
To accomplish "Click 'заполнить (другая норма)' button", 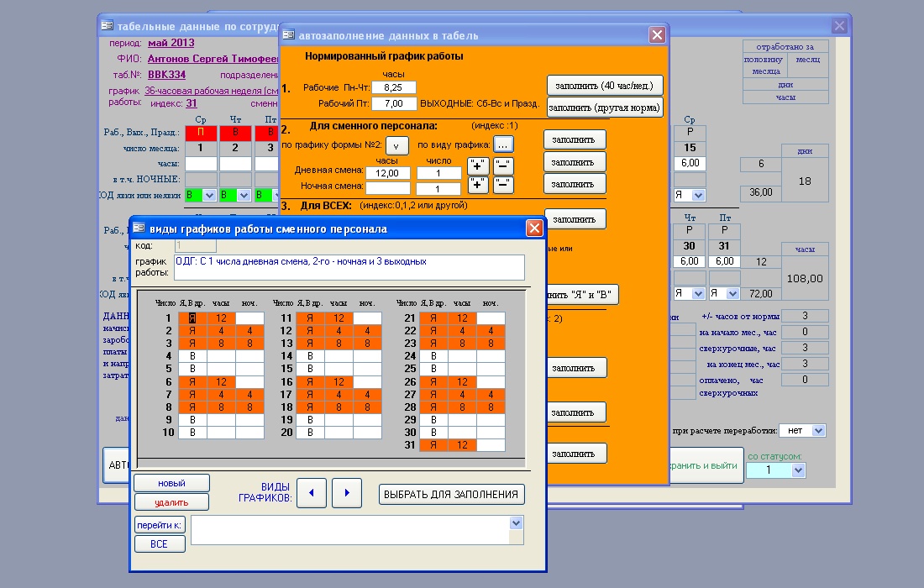I will click(605, 108).
